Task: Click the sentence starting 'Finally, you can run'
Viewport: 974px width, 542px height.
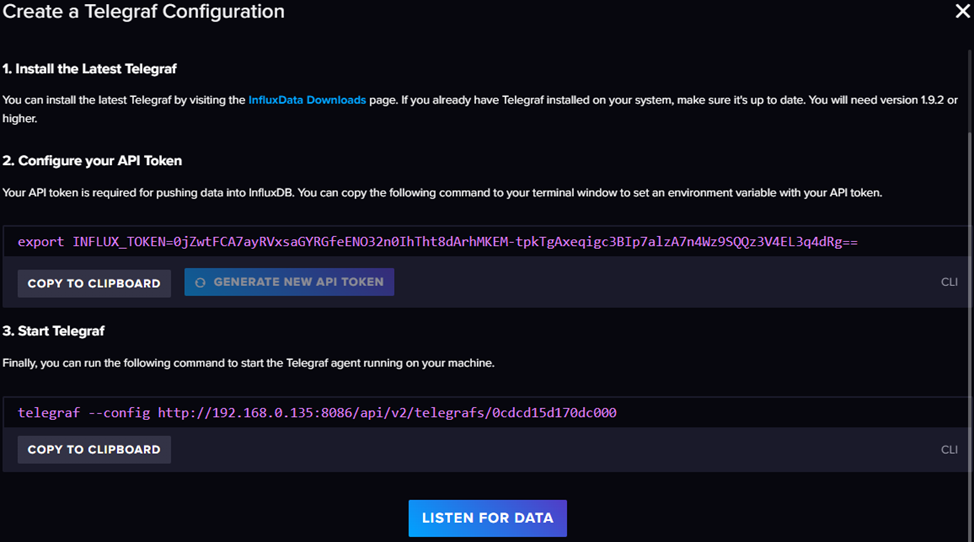Action: 248,363
